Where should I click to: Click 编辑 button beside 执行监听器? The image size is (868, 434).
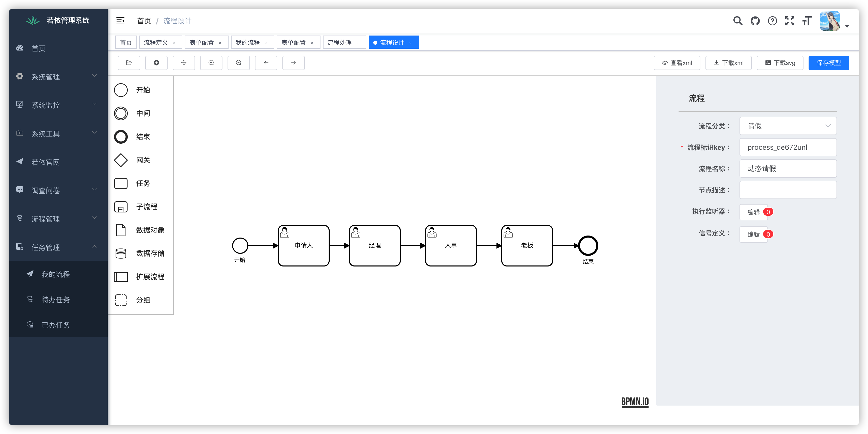[753, 212]
